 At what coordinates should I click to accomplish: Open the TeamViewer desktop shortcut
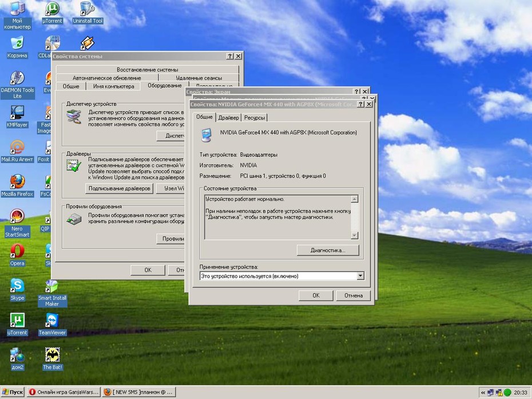point(52,325)
